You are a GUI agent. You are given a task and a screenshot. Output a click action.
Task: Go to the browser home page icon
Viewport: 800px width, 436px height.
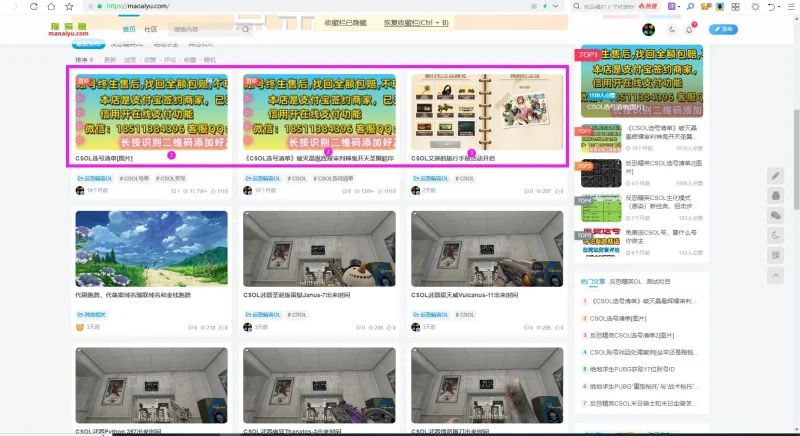point(51,7)
